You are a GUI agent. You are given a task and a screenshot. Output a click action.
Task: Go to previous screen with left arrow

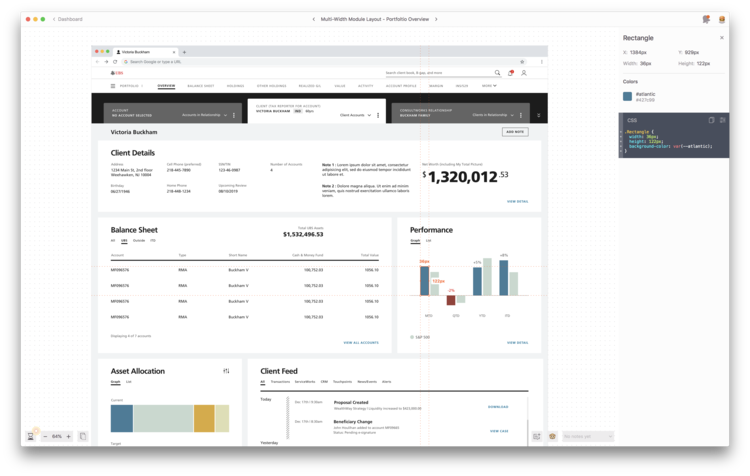click(x=314, y=19)
